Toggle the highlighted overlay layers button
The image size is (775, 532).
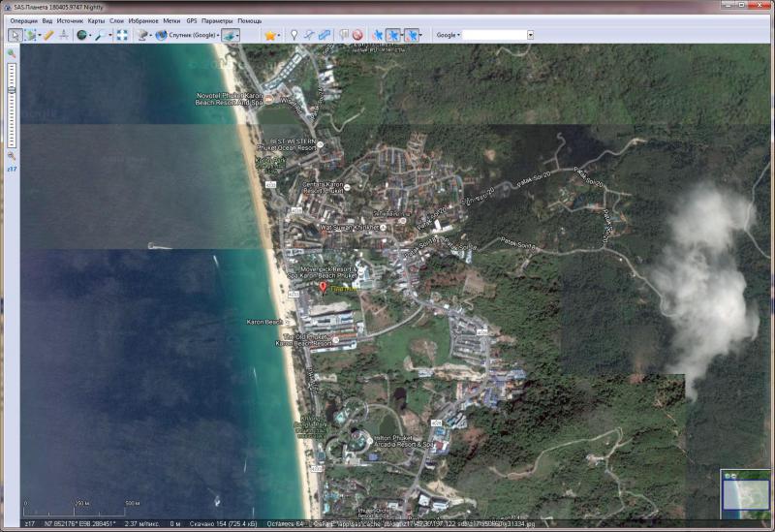(x=230, y=35)
